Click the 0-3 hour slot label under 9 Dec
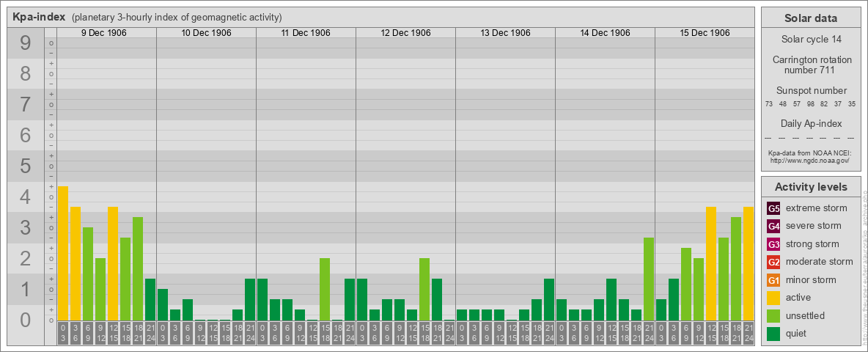This screenshot has height=352, width=868. click(x=63, y=333)
